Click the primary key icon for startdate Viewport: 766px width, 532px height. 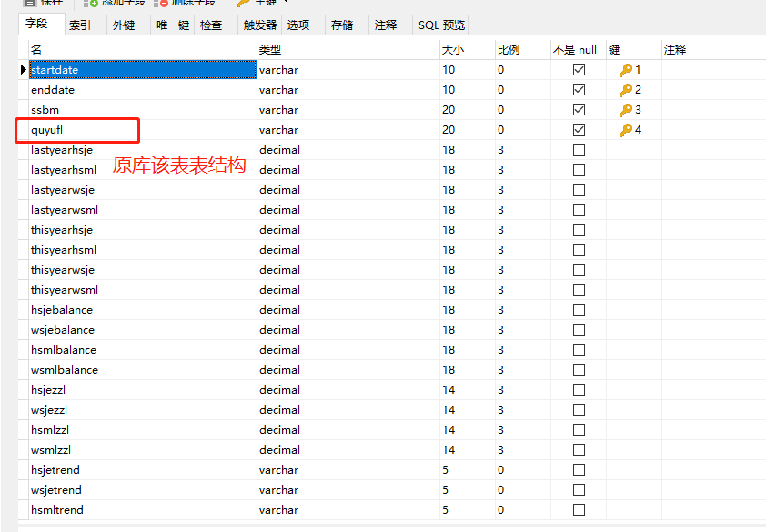(625, 70)
